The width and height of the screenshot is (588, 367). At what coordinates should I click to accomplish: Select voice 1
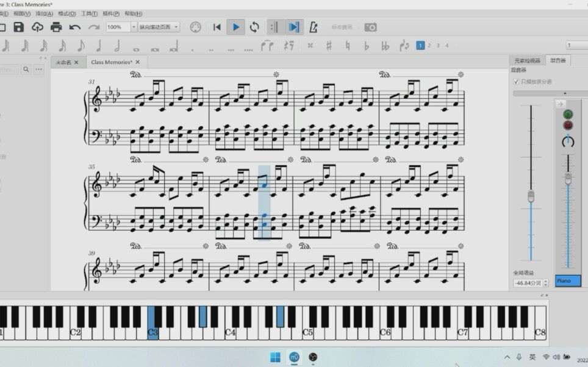pyautogui.click(x=420, y=45)
